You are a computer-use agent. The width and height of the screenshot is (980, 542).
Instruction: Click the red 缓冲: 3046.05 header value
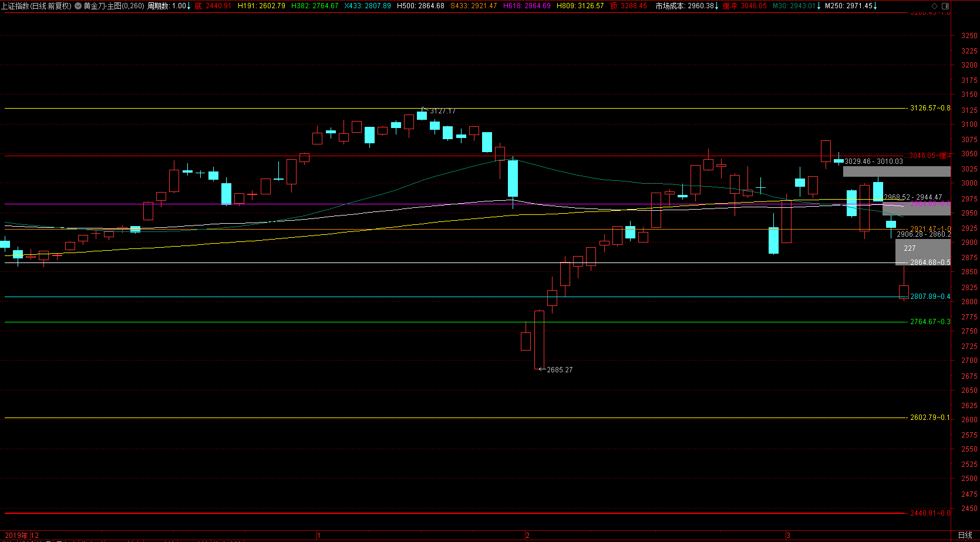[x=745, y=6]
